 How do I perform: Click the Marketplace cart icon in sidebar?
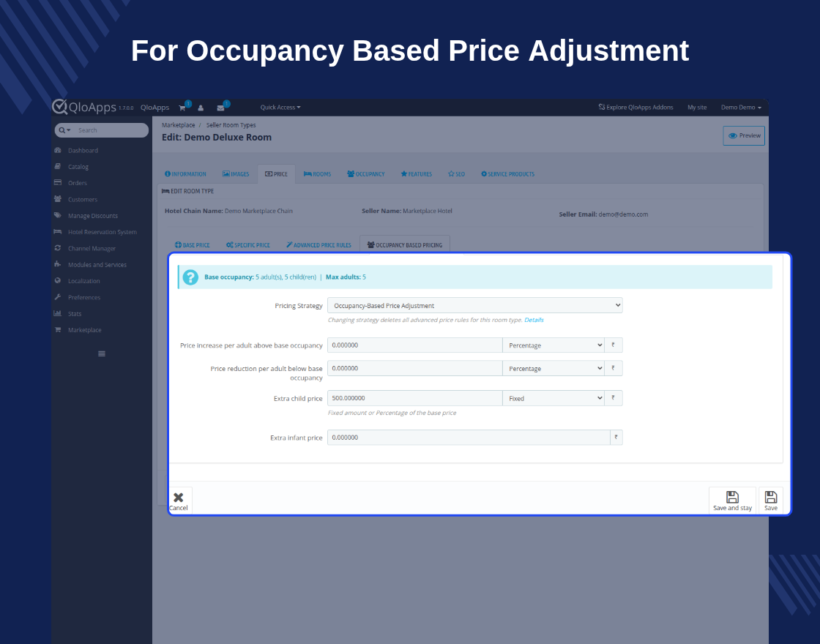pos(58,329)
